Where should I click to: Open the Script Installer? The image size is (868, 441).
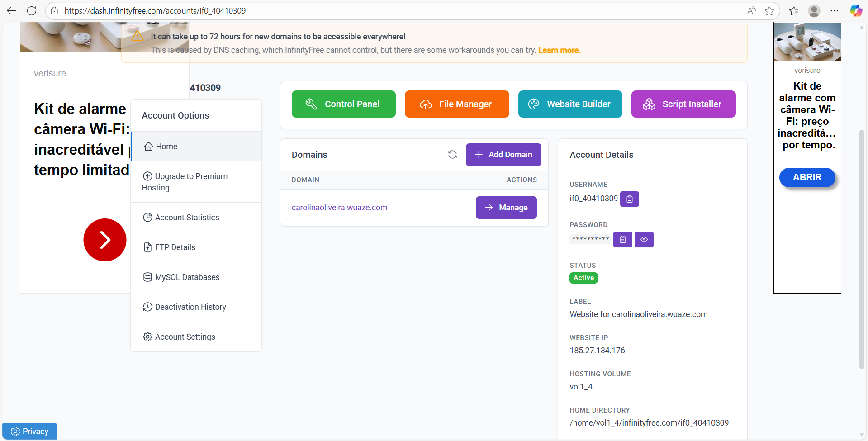pyautogui.click(x=683, y=104)
